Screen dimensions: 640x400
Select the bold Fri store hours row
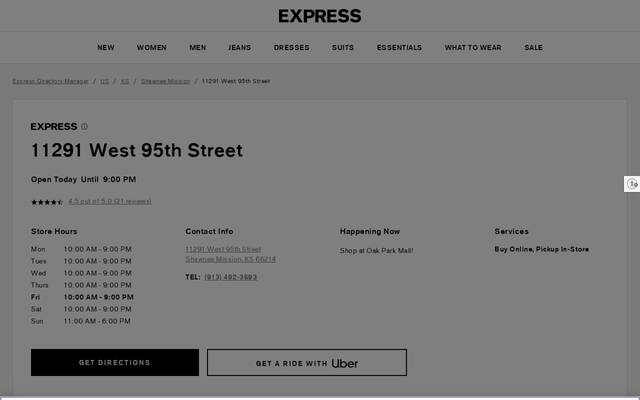coord(82,297)
